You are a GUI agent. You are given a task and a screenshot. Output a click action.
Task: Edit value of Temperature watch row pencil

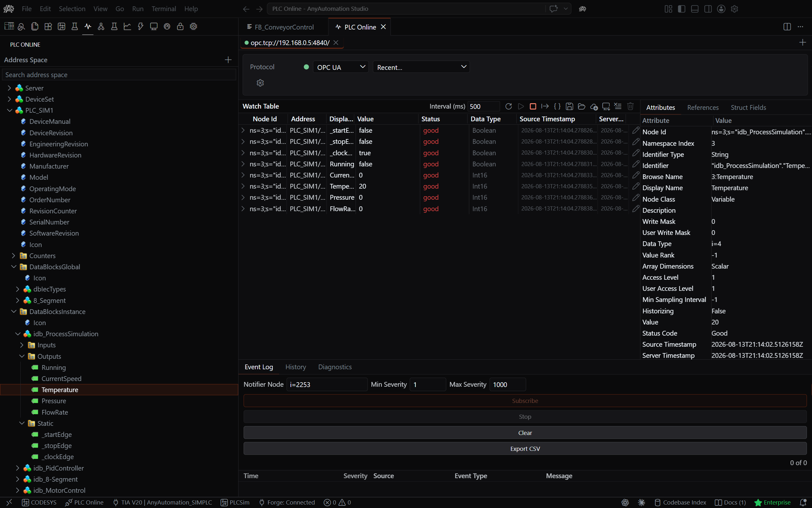[x=636, y=186]
